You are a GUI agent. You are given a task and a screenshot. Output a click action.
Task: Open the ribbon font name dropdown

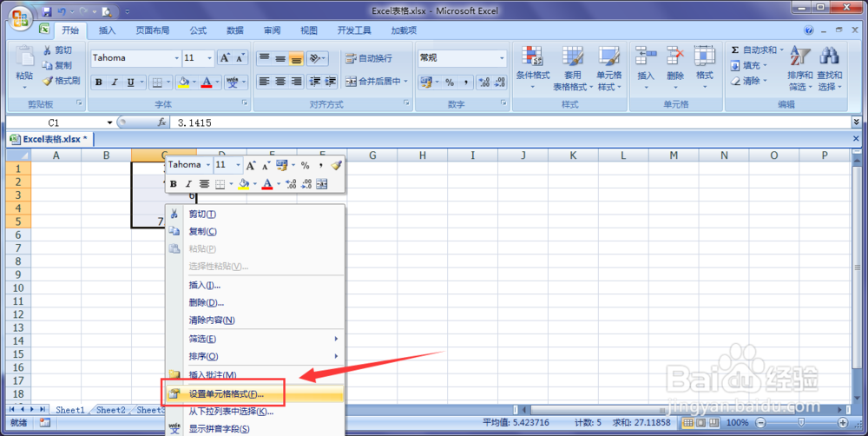(x=176, y=57)
